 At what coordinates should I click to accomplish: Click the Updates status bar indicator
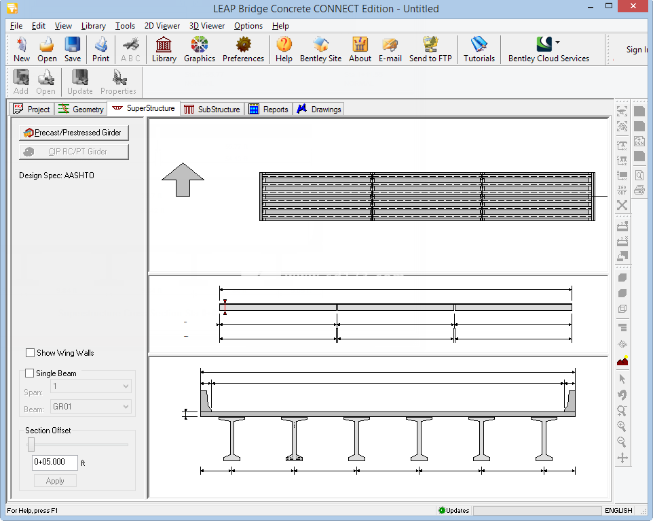pyautogui.click(x=454, y=510)
